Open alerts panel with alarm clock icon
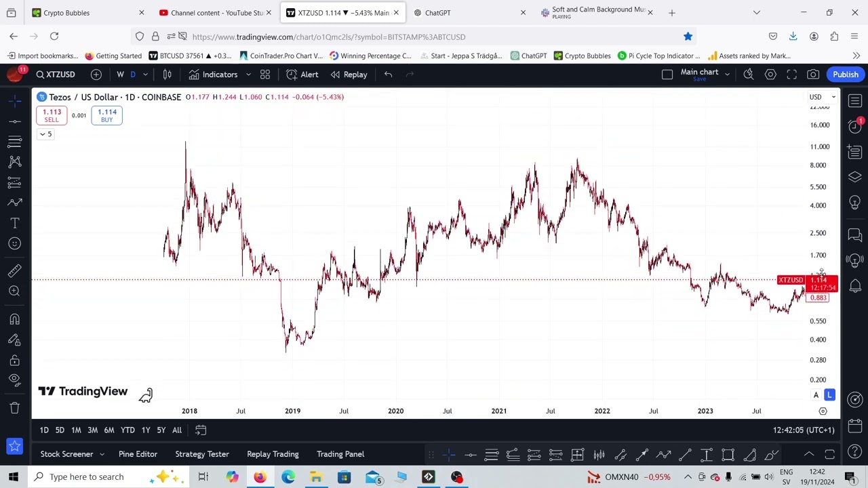 (x=854, y=127)
